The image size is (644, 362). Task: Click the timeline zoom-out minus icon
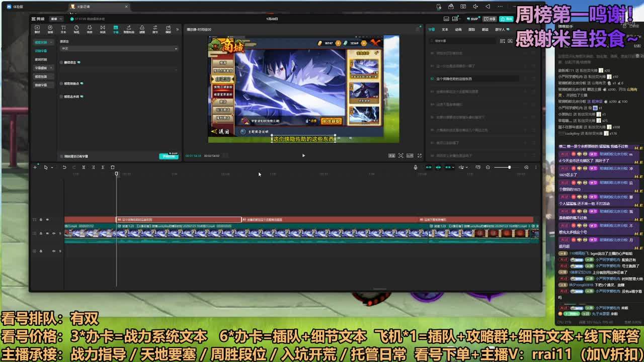pyautogui.click(x=488, y=167)
